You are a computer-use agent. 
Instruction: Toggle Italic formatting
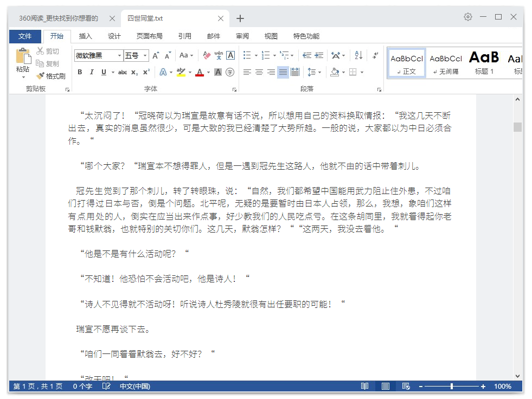pyautogui.click(x=92, y=72)
